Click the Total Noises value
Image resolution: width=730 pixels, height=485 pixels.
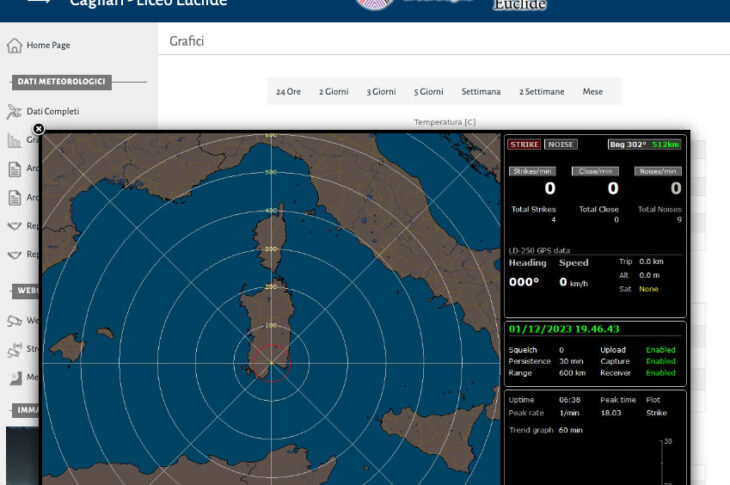pyautogui.click(x=679, y=220)
